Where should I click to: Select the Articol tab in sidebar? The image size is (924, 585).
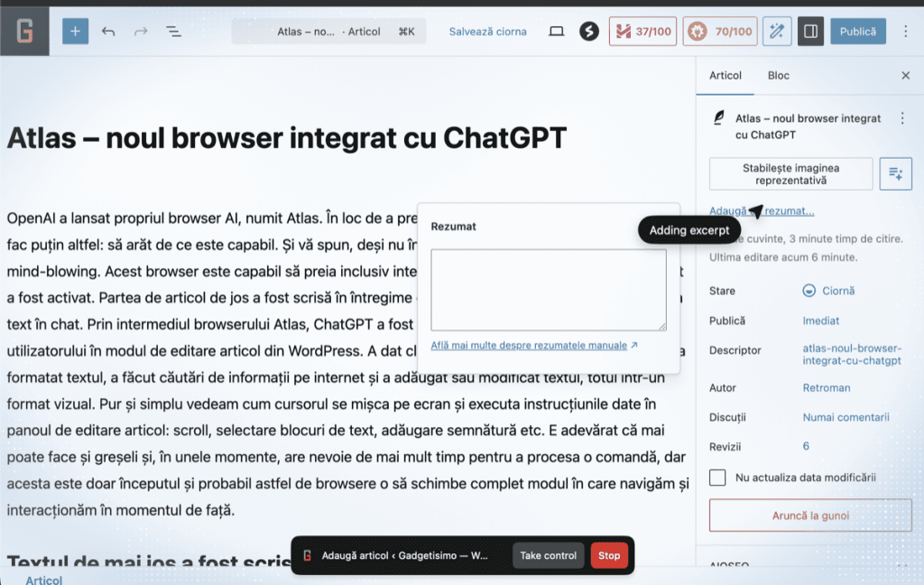pyautogui.click(x=725, y=76)
